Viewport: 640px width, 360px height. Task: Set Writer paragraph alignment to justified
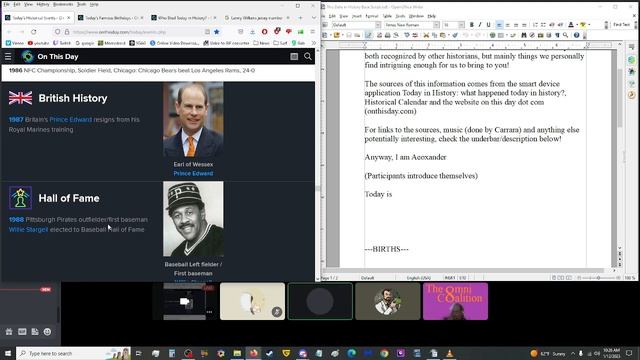(x=524, y=25)
